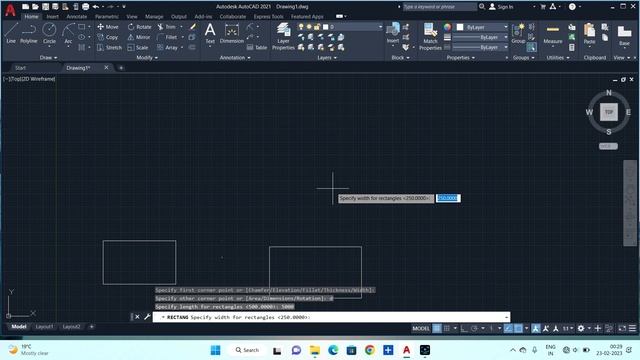640x360 pixels.
Task: Click the Array tool
Action: tap(168, 48)
